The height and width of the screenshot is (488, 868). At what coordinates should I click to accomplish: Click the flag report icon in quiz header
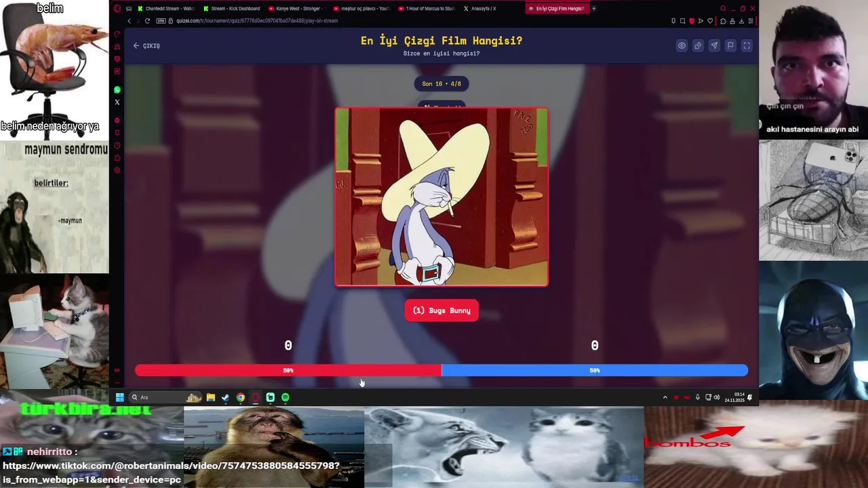(x=730, y=45)
